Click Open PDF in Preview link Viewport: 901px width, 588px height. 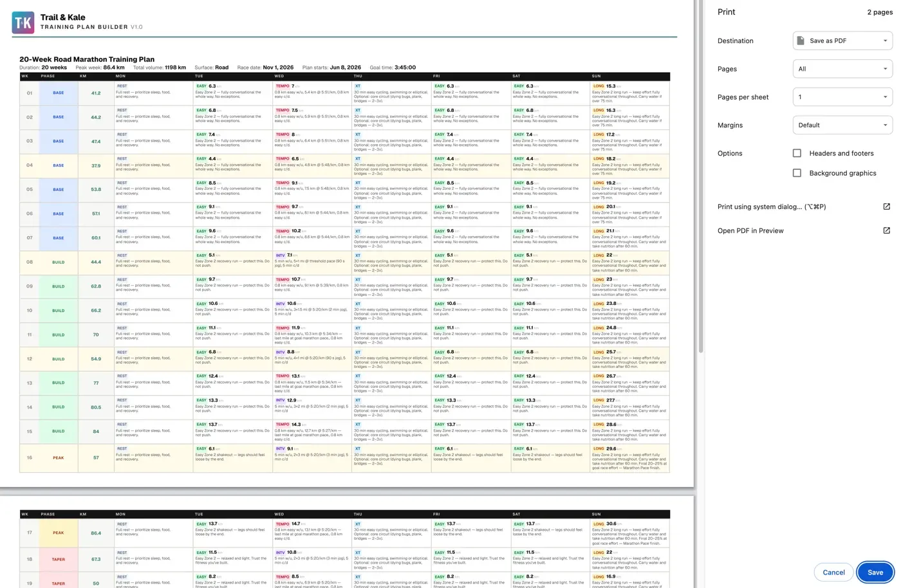[x=750, y=230]
